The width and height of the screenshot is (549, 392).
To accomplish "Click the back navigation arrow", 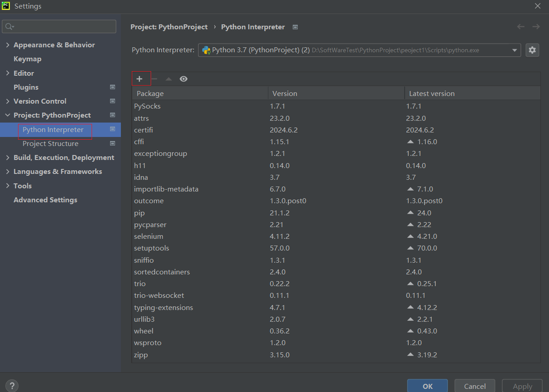I will click(521, 27).
